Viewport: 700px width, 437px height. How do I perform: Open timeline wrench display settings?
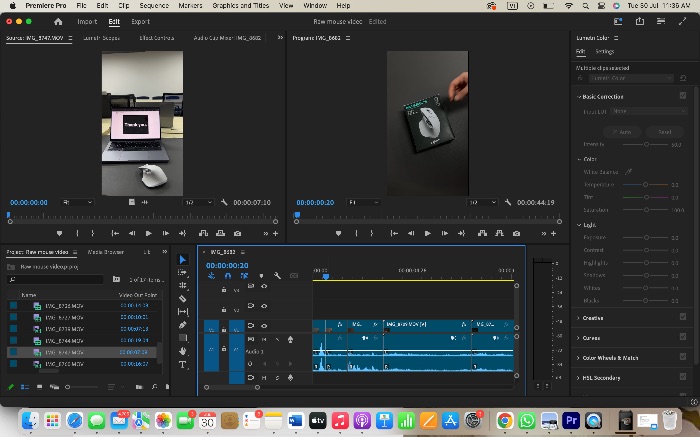point(277,276)
